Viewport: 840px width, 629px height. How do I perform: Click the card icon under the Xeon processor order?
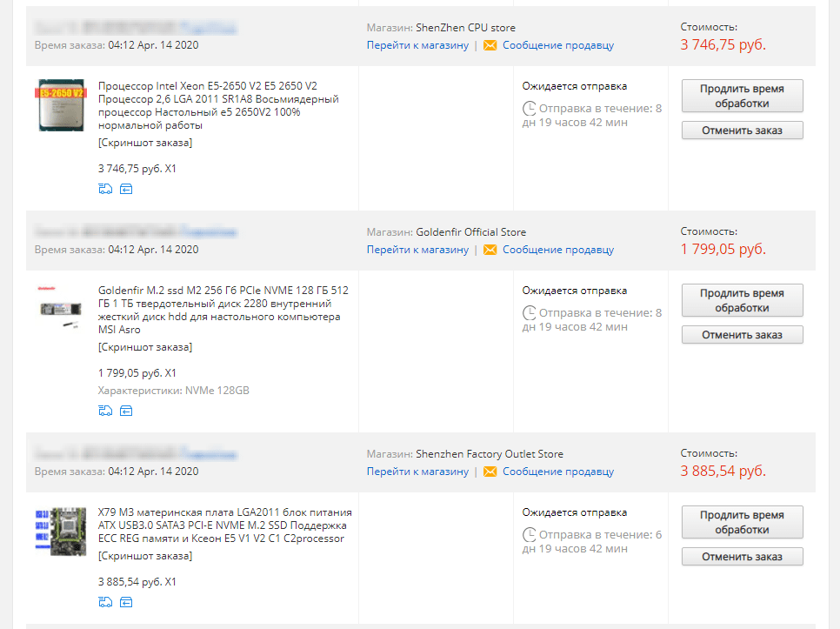(x=126, y=188)
